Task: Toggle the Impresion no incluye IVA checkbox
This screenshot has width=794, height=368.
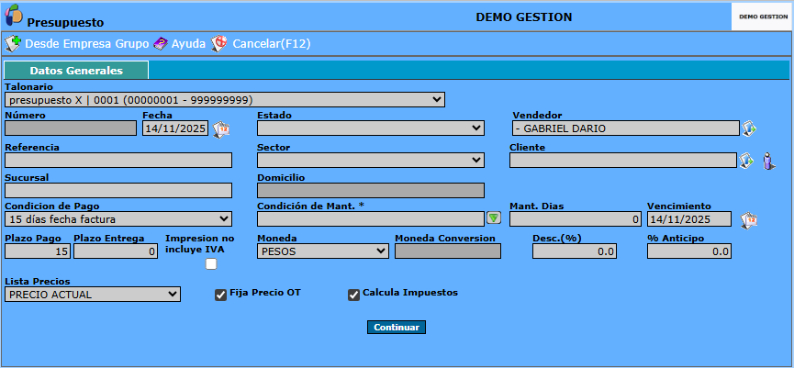Action: click(211, 264)
